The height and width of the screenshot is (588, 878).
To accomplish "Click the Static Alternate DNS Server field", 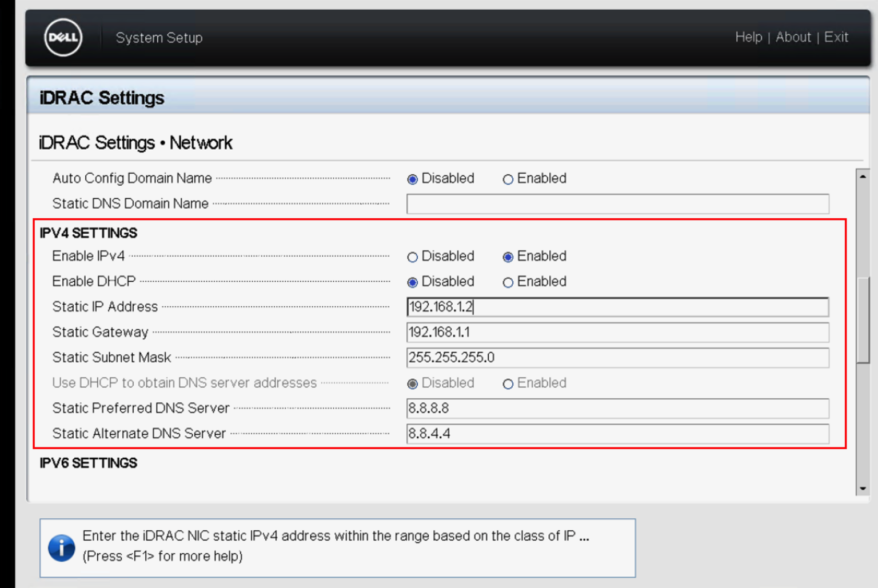I will click(617, 434).
